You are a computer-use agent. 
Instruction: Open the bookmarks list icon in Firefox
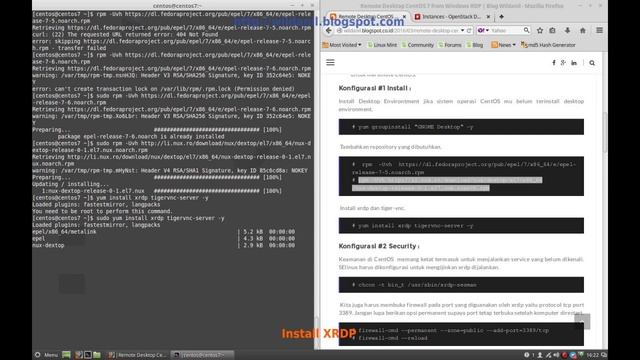[552, 31]
